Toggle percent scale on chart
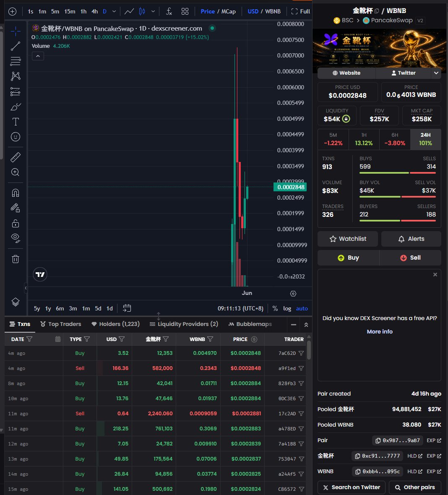Viewport: 448px width, 495px height. (x=275, y=308)
